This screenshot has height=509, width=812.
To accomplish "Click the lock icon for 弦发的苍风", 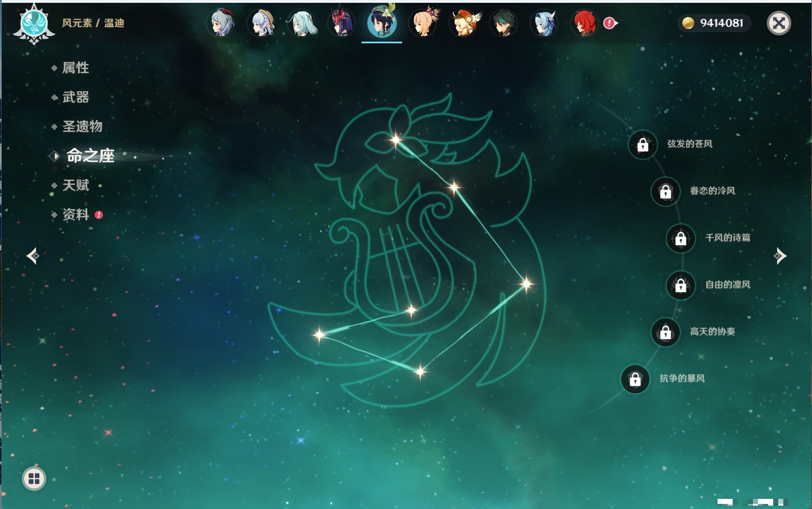I will (643, 145).
